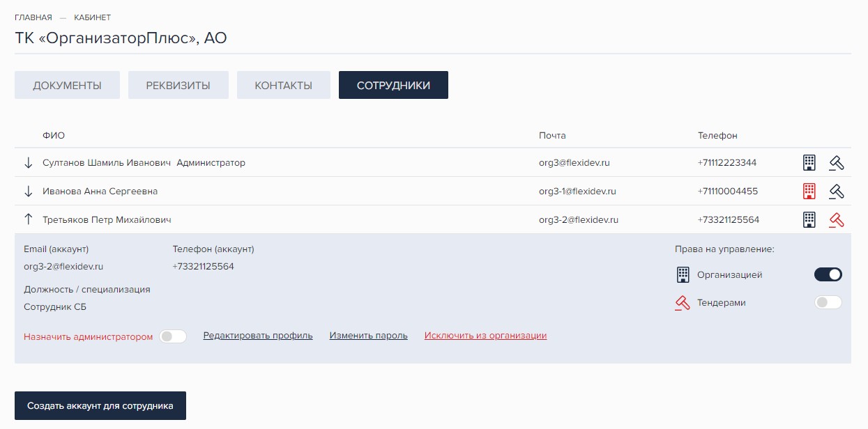Click red gavel icon beside Тендерами
The width and height of the screenshot is (868, 429).
683,303
